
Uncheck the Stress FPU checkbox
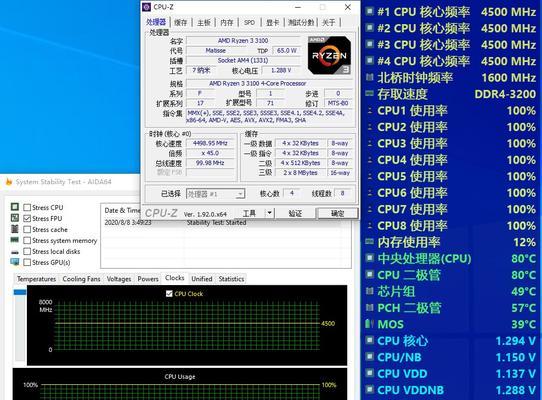[x=27, y=218]
